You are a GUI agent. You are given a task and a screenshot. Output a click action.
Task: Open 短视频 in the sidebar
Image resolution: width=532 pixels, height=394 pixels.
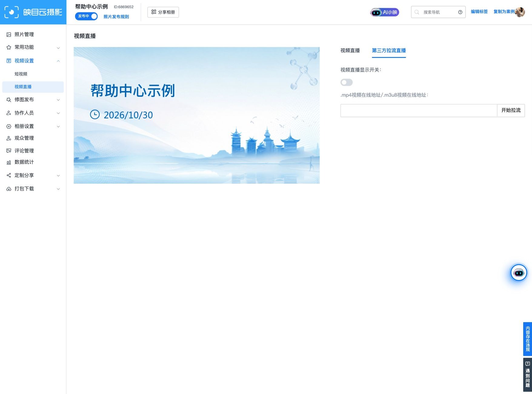click(x=21, y=74)
